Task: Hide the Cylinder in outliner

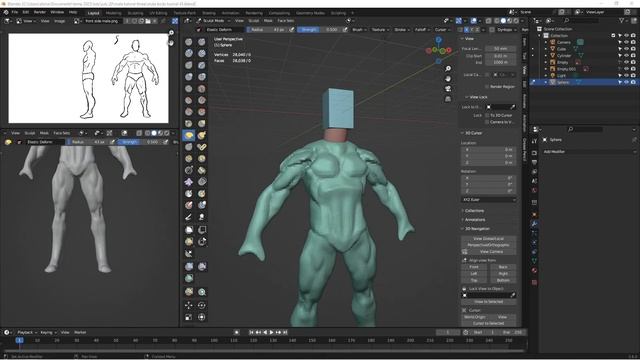Action: pyautogui.click(x=627, y=56)
